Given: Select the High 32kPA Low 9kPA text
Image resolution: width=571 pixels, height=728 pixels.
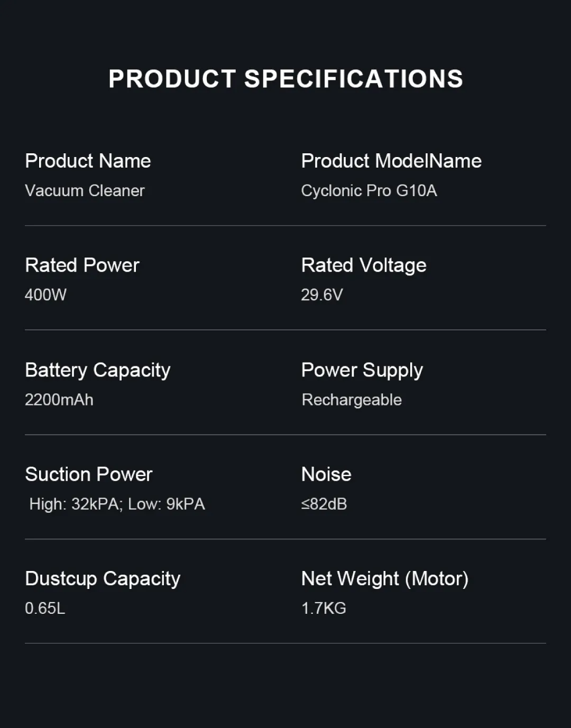Looking at the screenshot, I should coord(117,504).
